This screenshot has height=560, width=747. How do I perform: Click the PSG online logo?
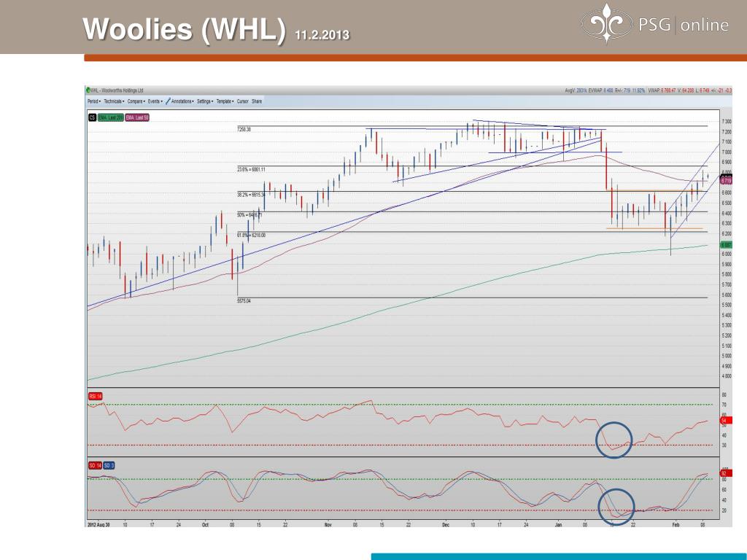click(654, 23)
